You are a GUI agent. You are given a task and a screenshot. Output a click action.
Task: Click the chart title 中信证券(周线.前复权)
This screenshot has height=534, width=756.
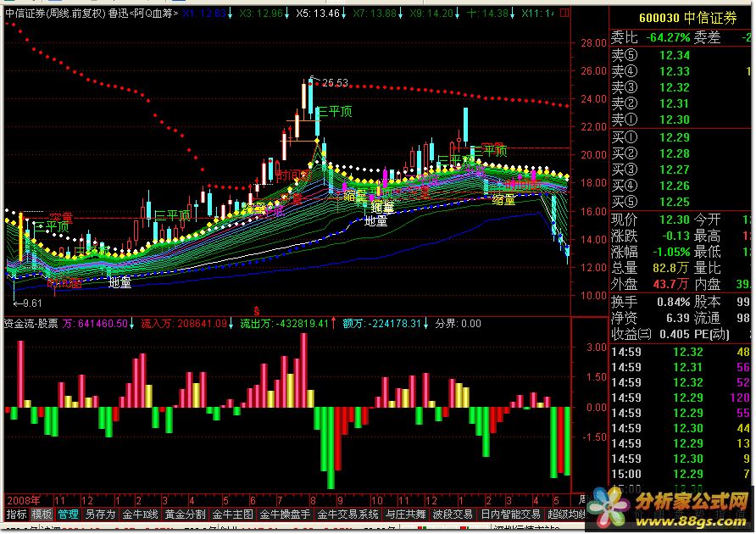(x=55, y=13)
